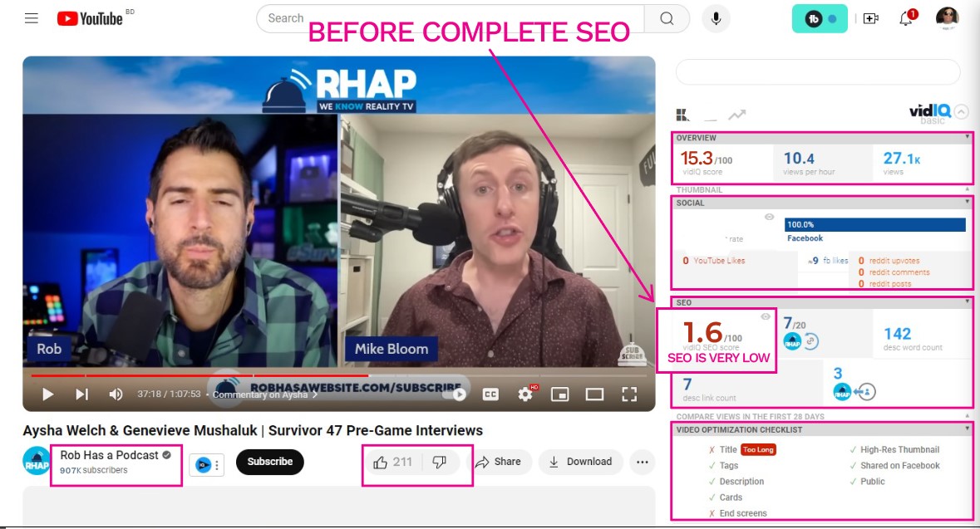This screenshot has height=529, width=980.
Task: Start voice search with microphone icon
Action: pos(717,19)
